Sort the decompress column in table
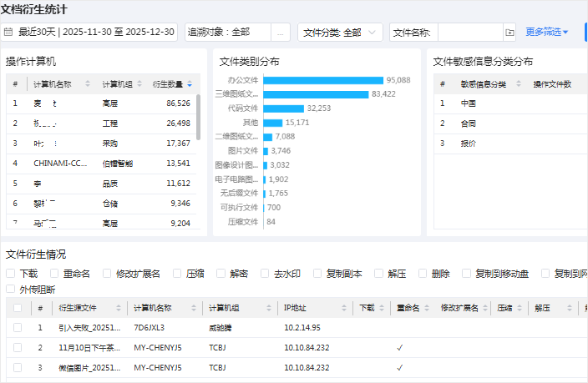Viewport: 588px width, 383px height. (570, 308)
